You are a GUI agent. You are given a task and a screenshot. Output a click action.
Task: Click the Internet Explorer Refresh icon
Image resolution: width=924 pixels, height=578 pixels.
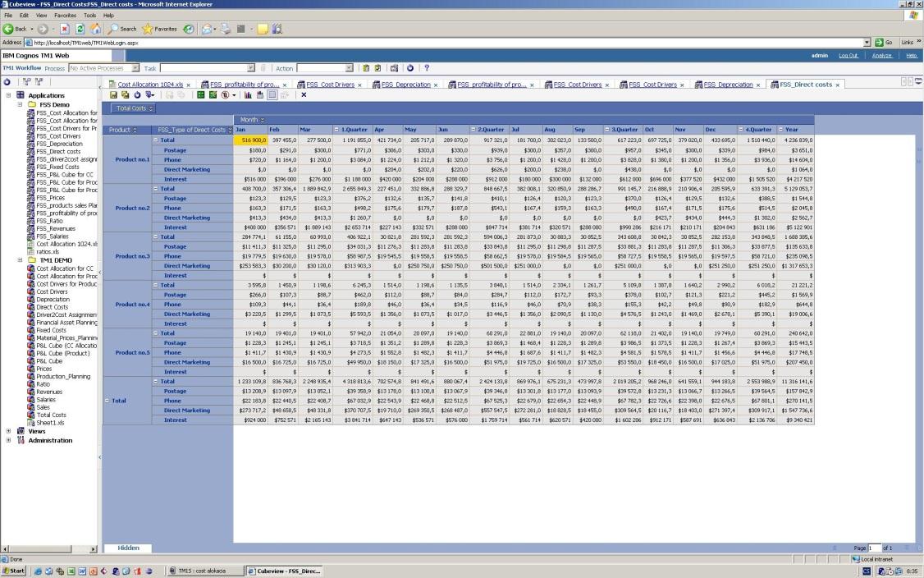point(80,29)
